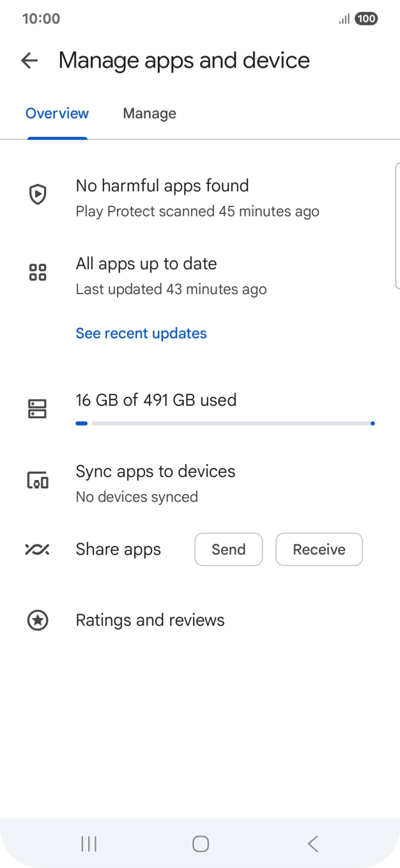Open the recent apps navigation button

89,844
